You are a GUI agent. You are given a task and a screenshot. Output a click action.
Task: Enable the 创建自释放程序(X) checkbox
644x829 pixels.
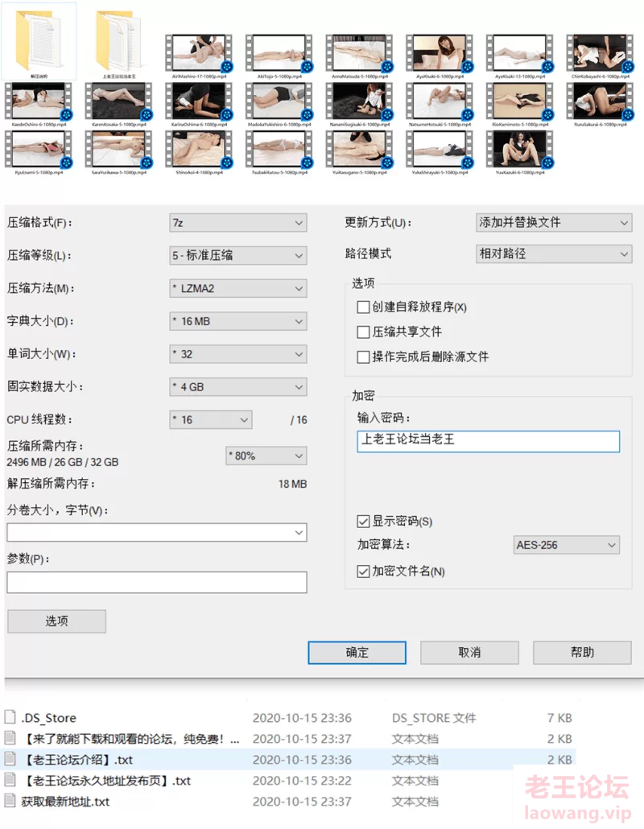(x=363, y=307)
